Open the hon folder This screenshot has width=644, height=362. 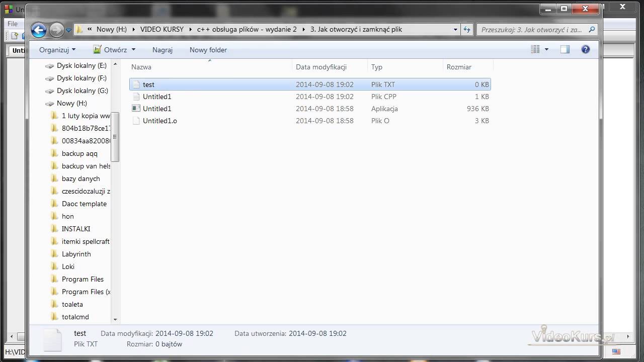68,216
